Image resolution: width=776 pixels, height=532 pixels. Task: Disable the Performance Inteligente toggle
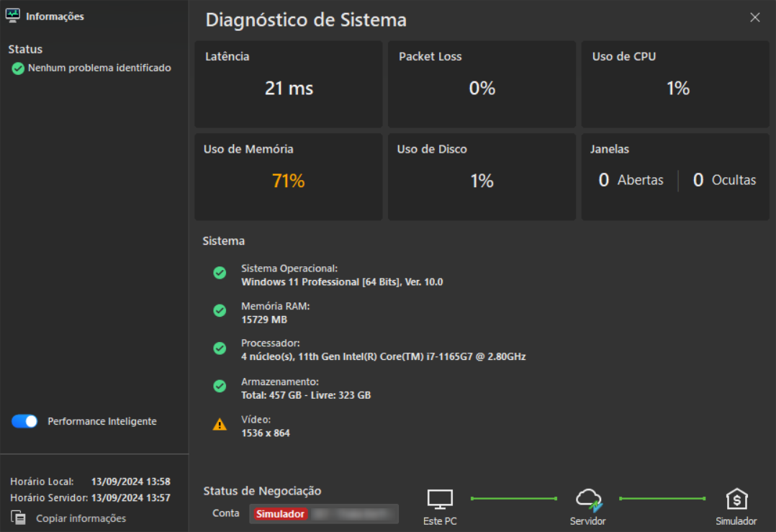click(24, 421)
